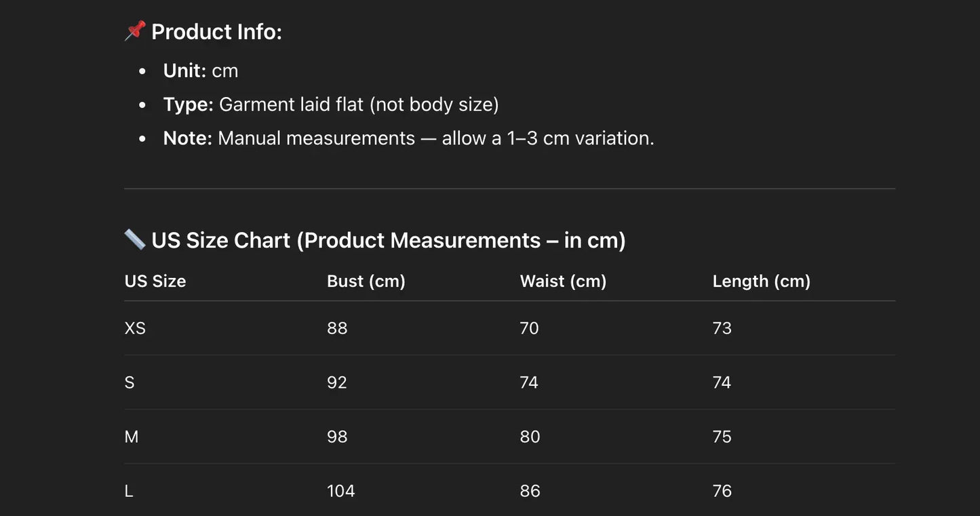Click the Bust (cm) column header
Image resolution: width=980 pixels, height=516 pixels.
click(366, 281)
